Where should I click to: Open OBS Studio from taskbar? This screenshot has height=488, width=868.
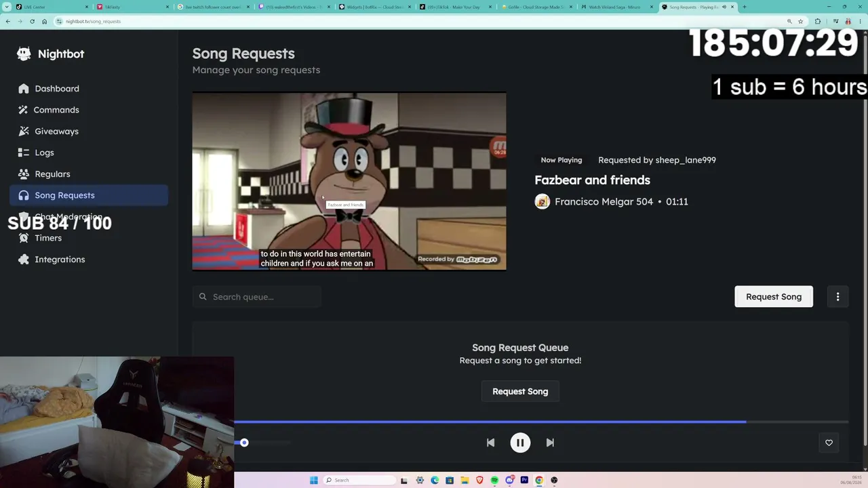point(554,480)
